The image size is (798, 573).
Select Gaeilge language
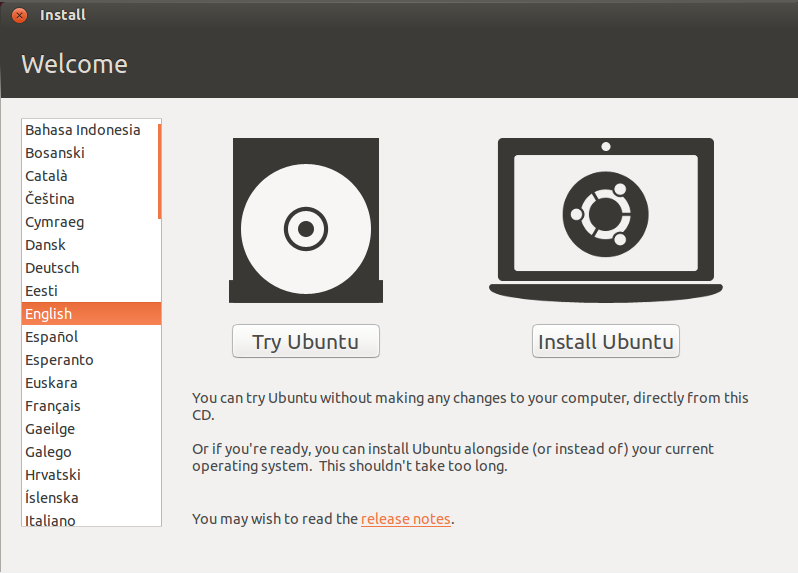(x=91, y=428)
